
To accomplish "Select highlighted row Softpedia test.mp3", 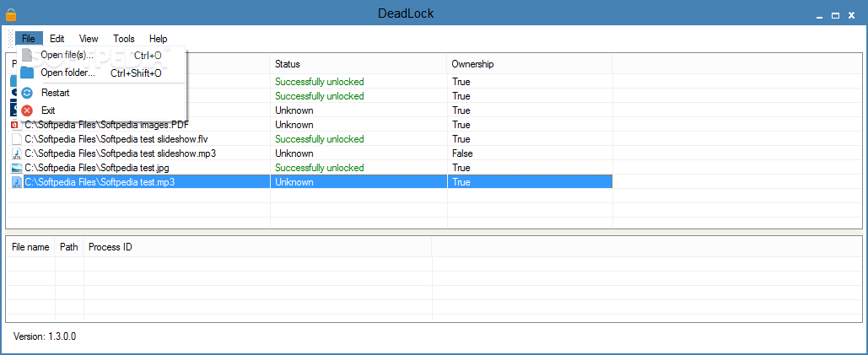I will point(311,182).
